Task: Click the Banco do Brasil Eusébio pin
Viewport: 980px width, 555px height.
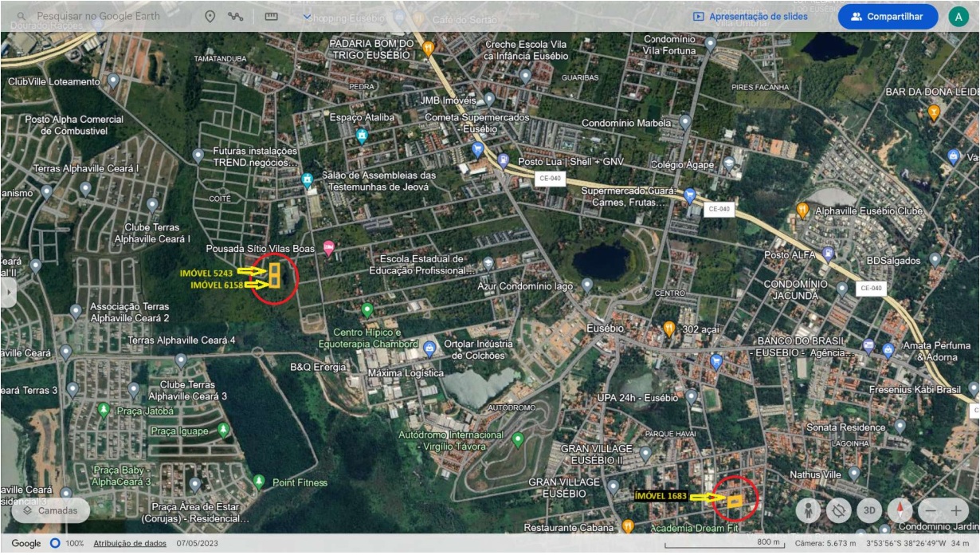Action: (868, 347)
